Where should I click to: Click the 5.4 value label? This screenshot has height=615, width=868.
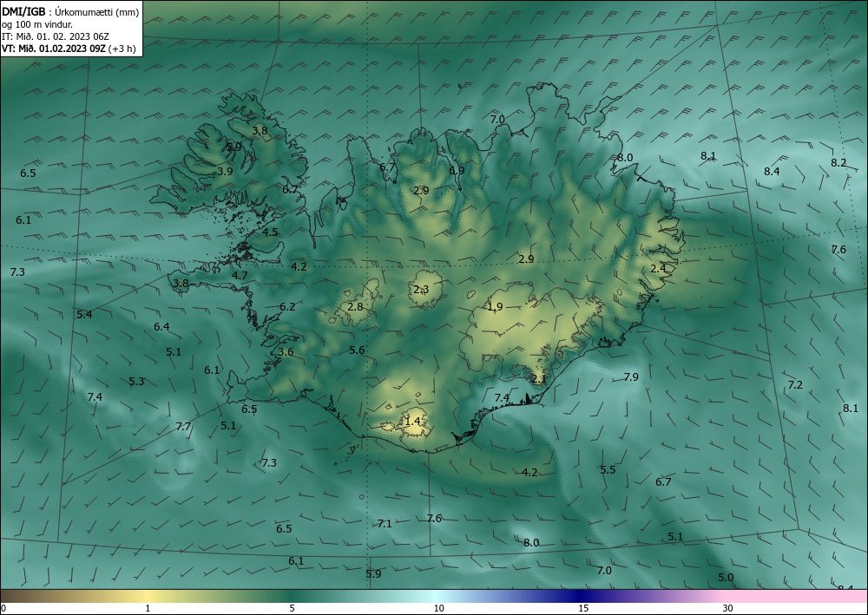click(x=84, y=315)
